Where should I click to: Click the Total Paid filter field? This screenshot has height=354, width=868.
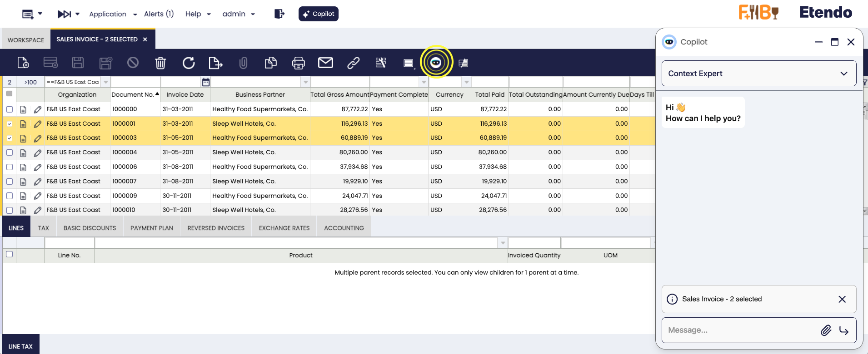coord(490,82)
